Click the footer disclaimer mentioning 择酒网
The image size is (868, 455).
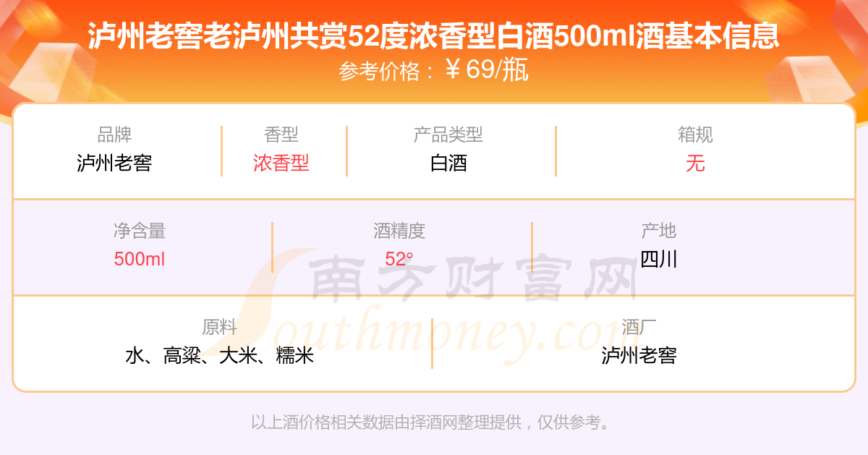tap(432, 422)
